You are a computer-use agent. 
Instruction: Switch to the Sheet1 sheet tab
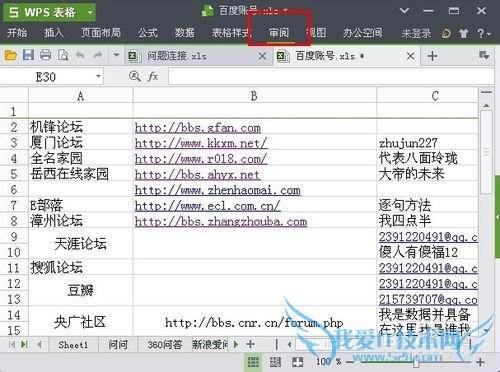coord(73,345)
